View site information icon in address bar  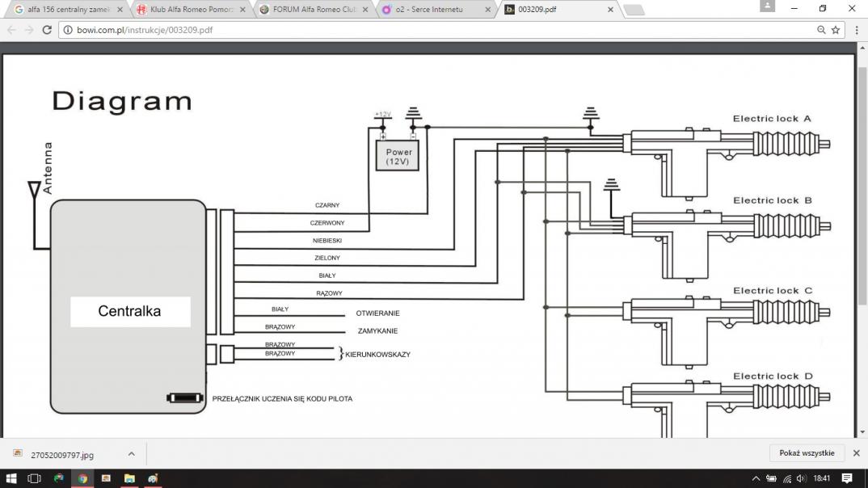pos(68,30)
